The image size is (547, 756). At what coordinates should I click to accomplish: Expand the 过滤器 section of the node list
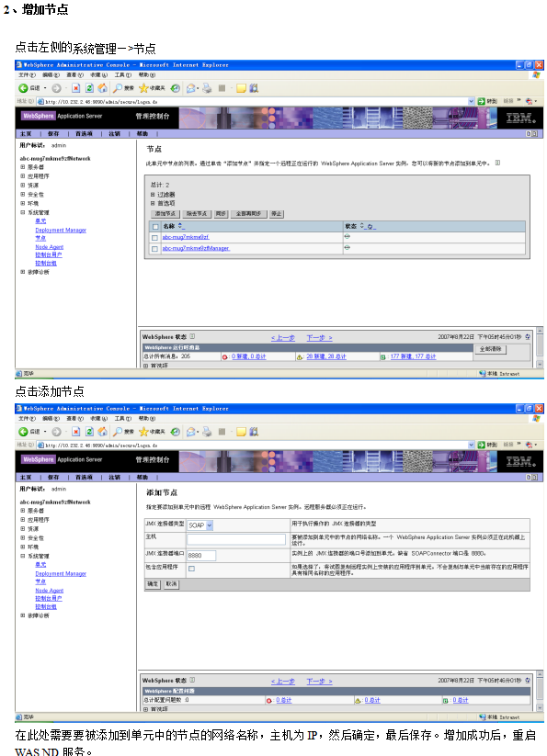pos(153,195)
